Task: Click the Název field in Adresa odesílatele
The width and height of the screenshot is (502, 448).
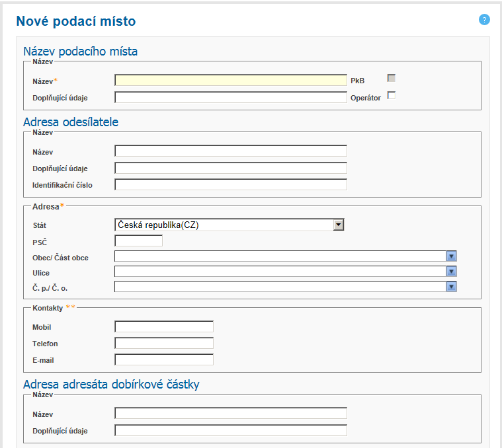Action: pos(230,151)
